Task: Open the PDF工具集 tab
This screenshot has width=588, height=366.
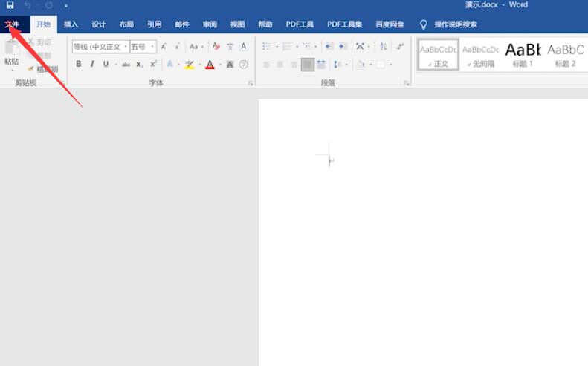Action: click(x=344, y=24)
